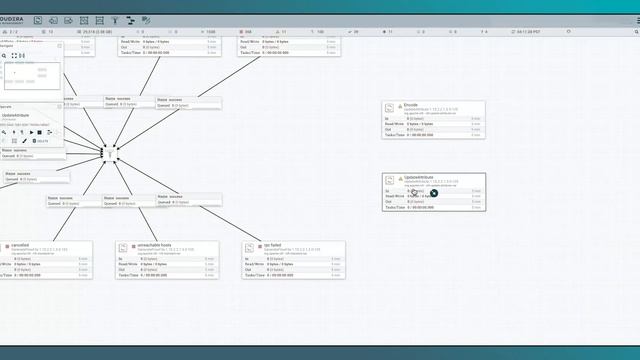
Task: Select the 'unreachable hosts' processor
Action: pyautogui.click(x=167, y=260)
